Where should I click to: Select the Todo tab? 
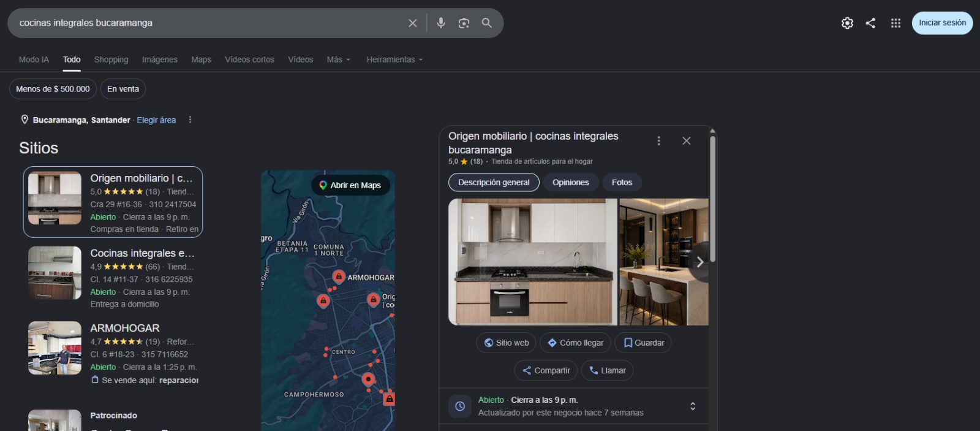(72, 59)
